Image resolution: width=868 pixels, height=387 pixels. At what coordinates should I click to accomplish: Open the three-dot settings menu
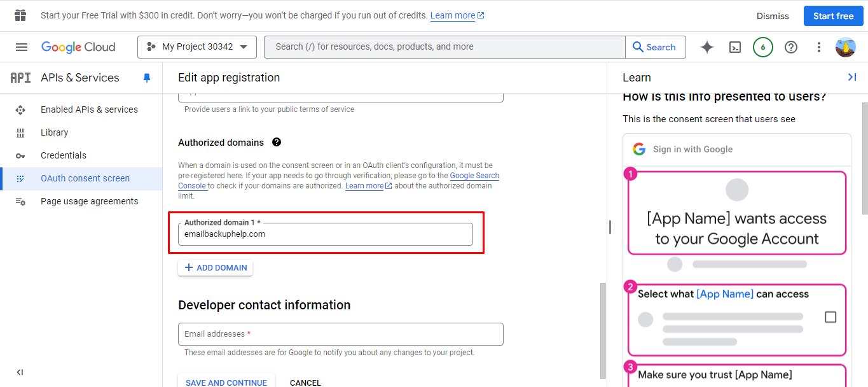pyautogui.click(x=819, y=47)
